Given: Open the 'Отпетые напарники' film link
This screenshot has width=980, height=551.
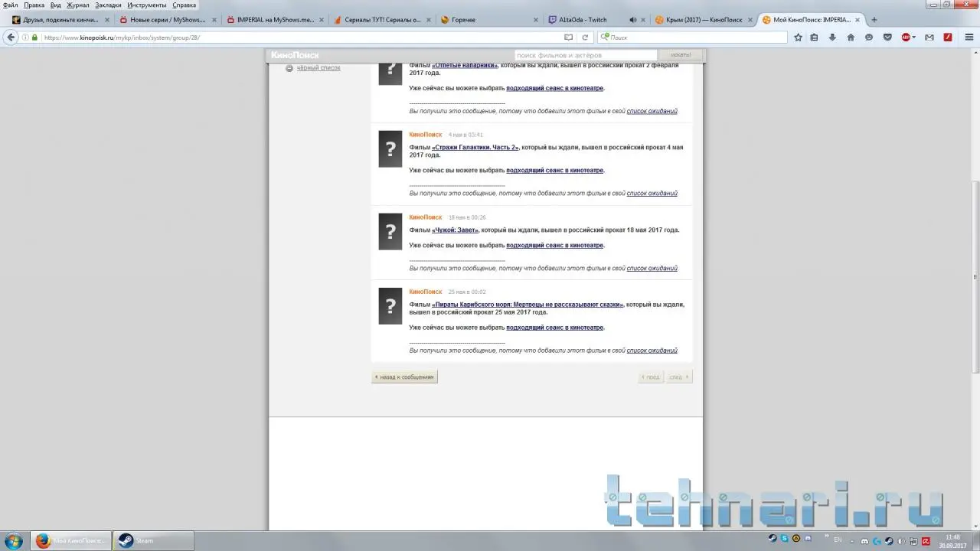Looking at the screenshot, I should tap(465, 65).
